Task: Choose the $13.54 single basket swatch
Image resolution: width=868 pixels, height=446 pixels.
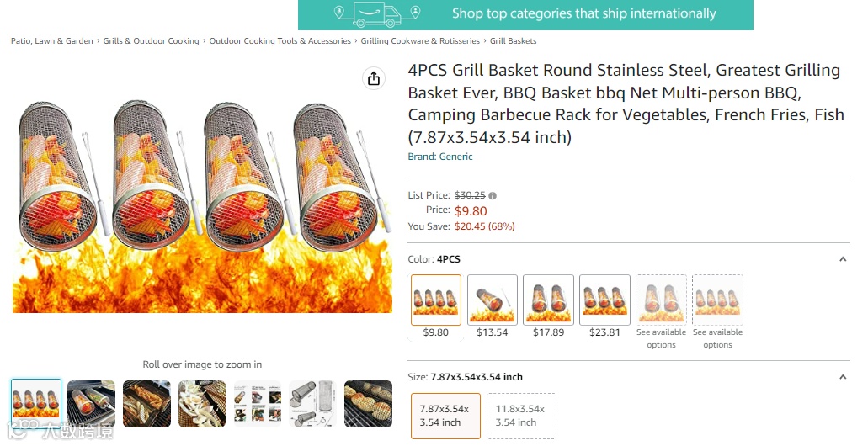Action: click(493, 300)
